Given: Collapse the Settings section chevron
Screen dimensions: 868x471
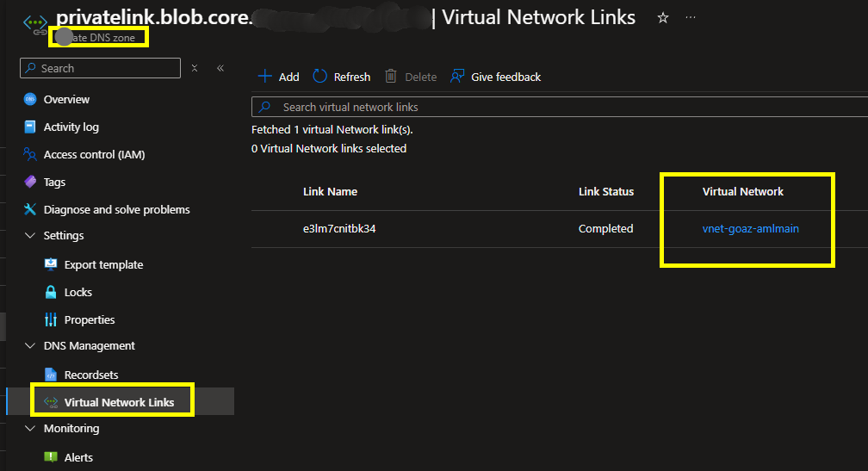Looking at the screenshot, I should click(x=30, y=235).
